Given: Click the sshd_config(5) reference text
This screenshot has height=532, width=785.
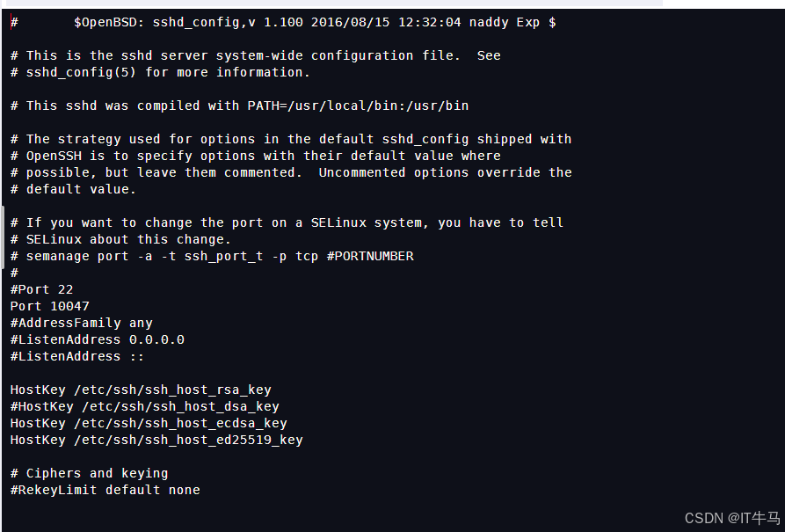Looking at the screenshot, I should (81, 73).
